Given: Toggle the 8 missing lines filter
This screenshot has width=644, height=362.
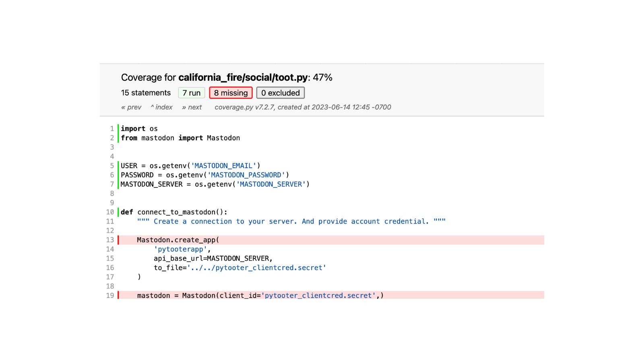Looking at the screenshot, I should [231, 93].
